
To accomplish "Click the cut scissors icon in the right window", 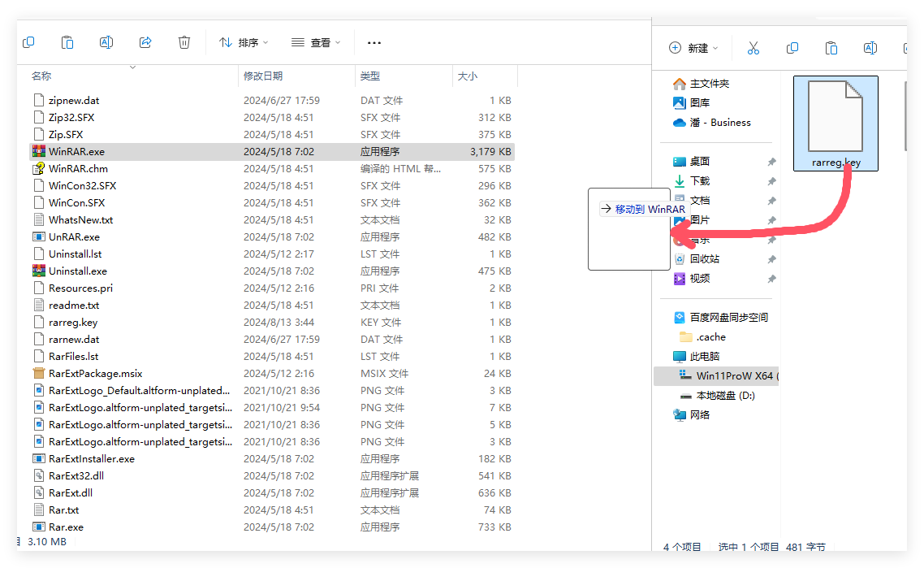I will [753, 48].
